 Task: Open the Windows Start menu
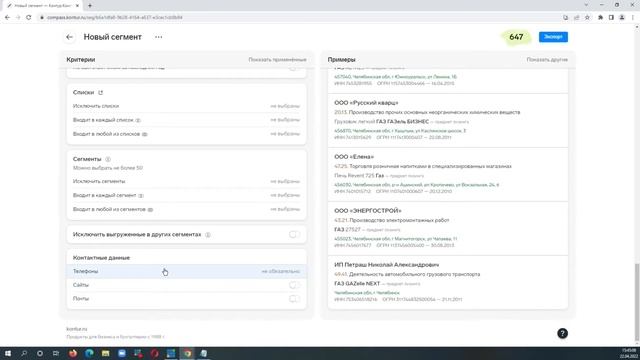tap(8, 353)
